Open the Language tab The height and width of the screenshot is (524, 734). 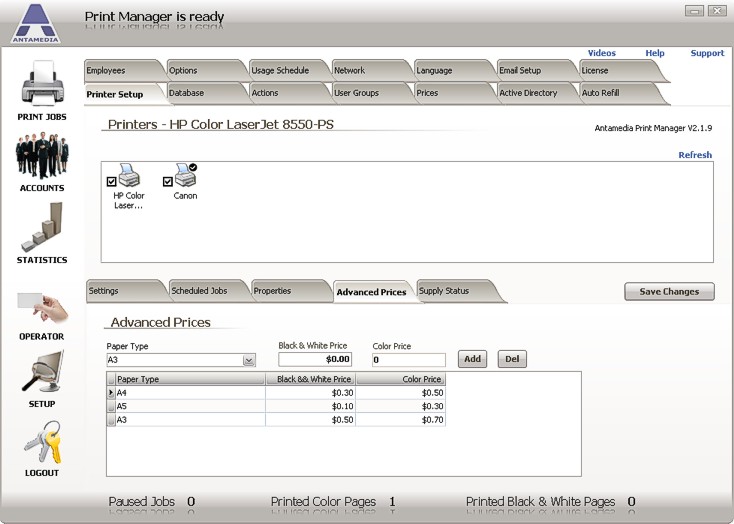tap(452, 70)
